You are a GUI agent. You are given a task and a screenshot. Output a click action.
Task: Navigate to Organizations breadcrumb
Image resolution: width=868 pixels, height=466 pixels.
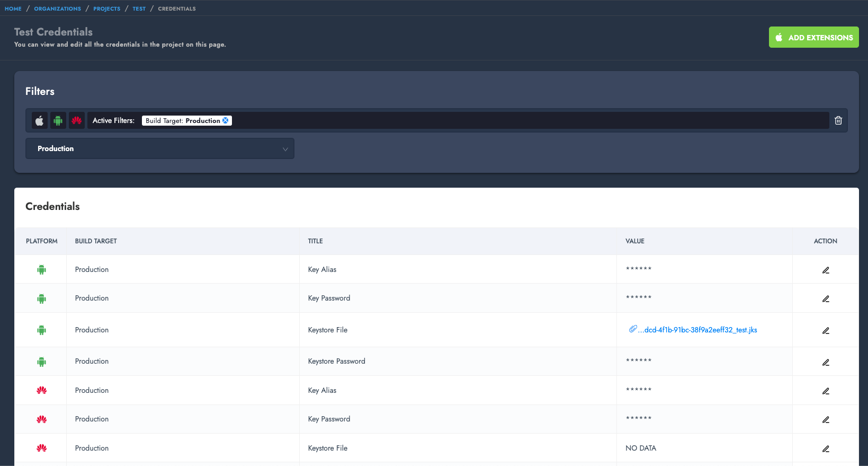[58, 8]
